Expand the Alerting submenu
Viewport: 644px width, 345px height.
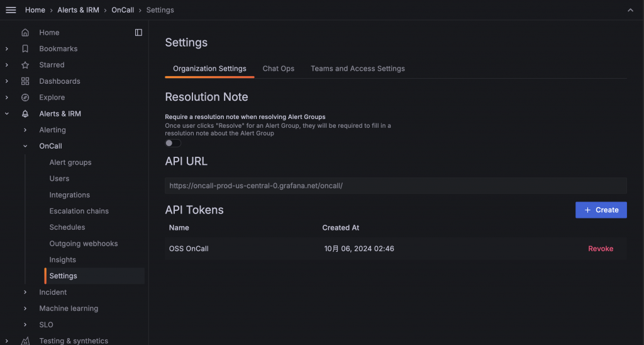pyautogui.click(x=25, y=130)
